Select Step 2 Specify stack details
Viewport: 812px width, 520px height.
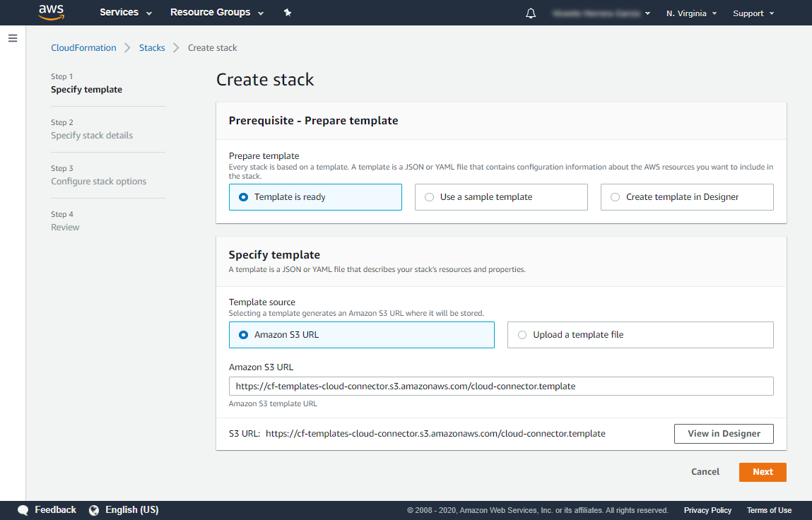coord(92,129)
